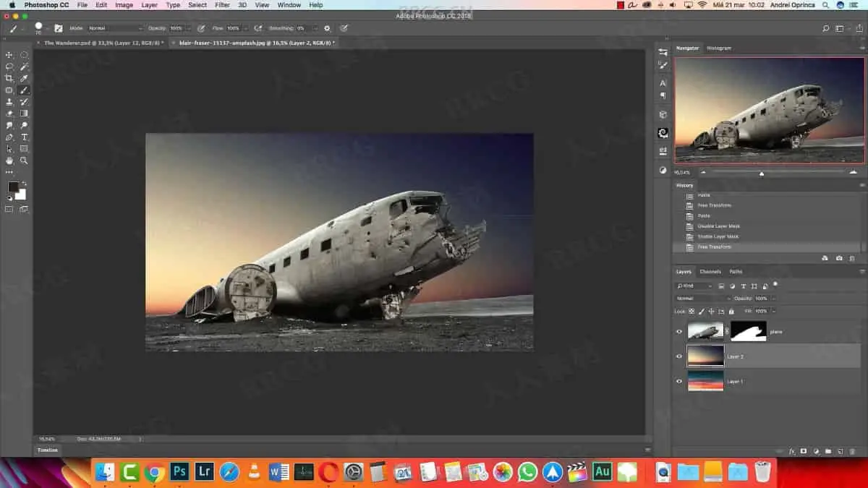Add layer style fx button
Viewport: 868px width, 488px height.
pyautogui.click(x=792, y=451)
